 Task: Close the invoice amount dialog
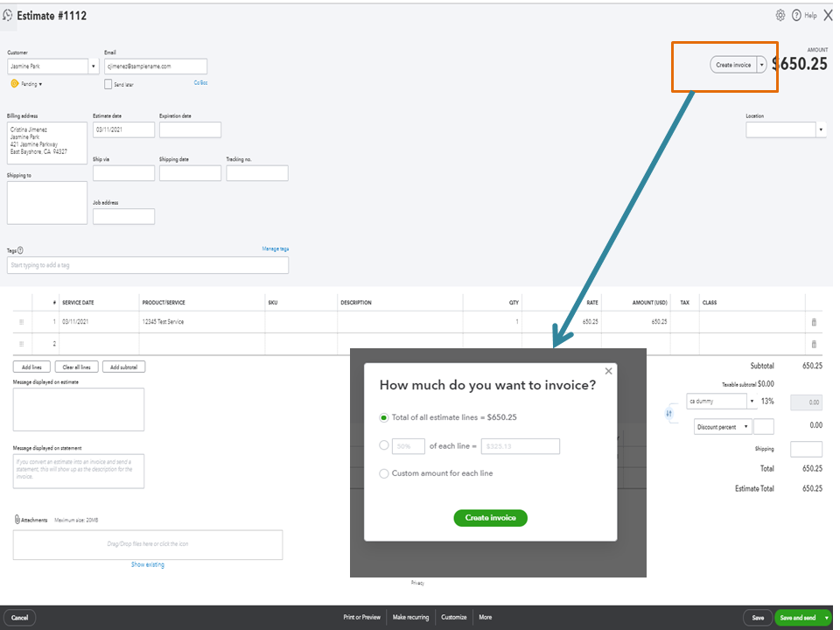coord(608,371)
